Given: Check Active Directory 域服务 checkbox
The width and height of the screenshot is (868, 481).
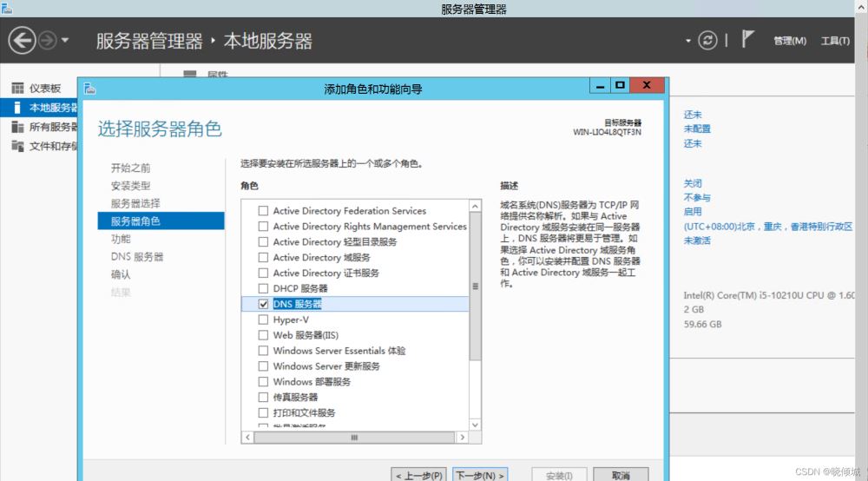Looking at the screenshot, I should tap(263, 257).
